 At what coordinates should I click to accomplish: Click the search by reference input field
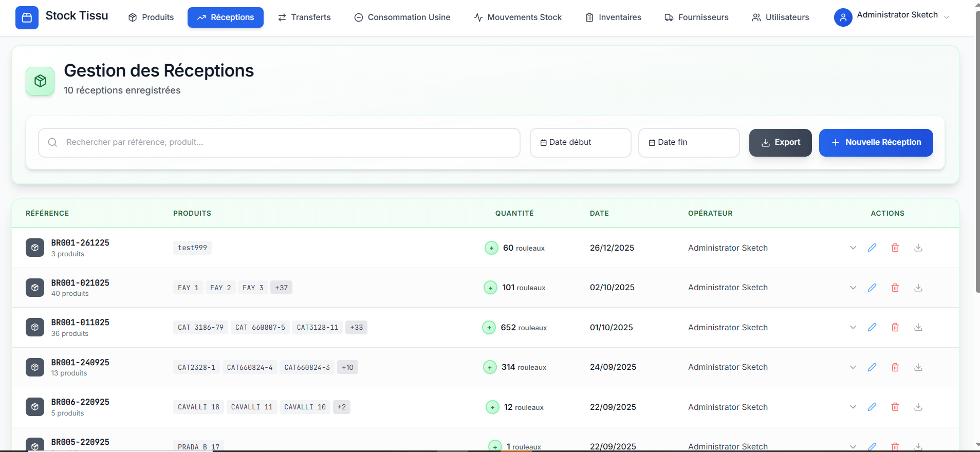pos(280,143)
